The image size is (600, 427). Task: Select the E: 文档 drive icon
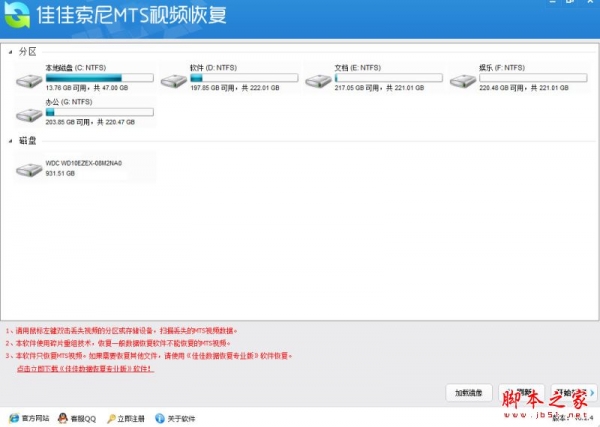[318, 81]
